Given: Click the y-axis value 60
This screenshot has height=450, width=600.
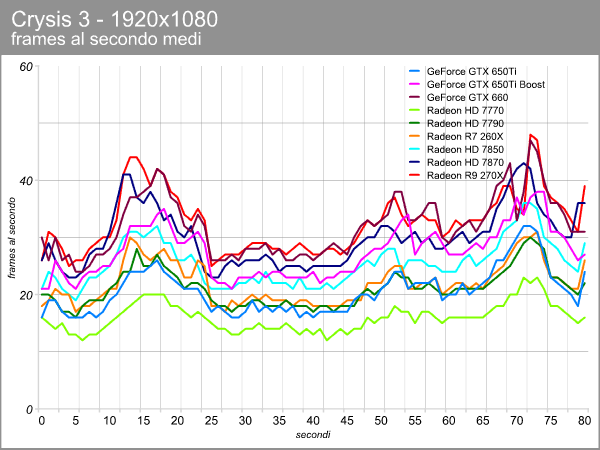Looking at the screenshot, I should 26,67.
